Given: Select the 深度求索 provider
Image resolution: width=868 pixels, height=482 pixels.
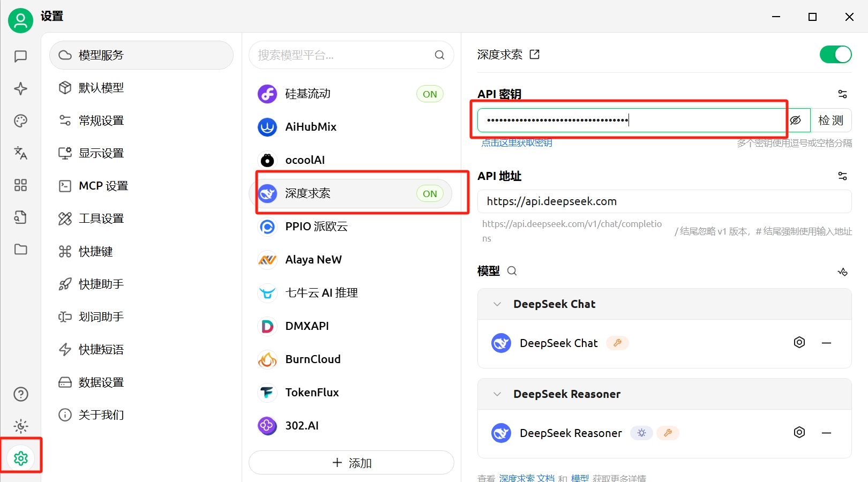Looking at the screenshot, I should pos(351,193).
